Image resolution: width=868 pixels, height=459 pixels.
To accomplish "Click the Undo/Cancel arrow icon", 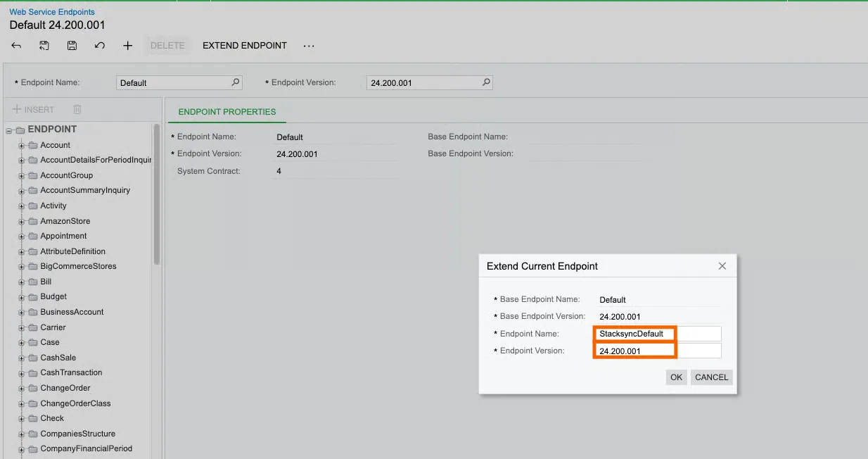I will point(100,46).
